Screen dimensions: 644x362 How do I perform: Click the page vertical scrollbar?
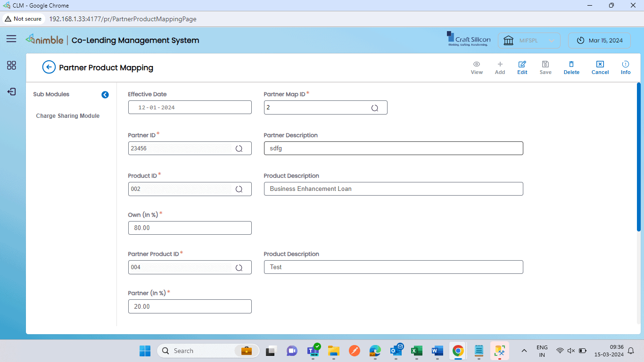pos(639,156)
